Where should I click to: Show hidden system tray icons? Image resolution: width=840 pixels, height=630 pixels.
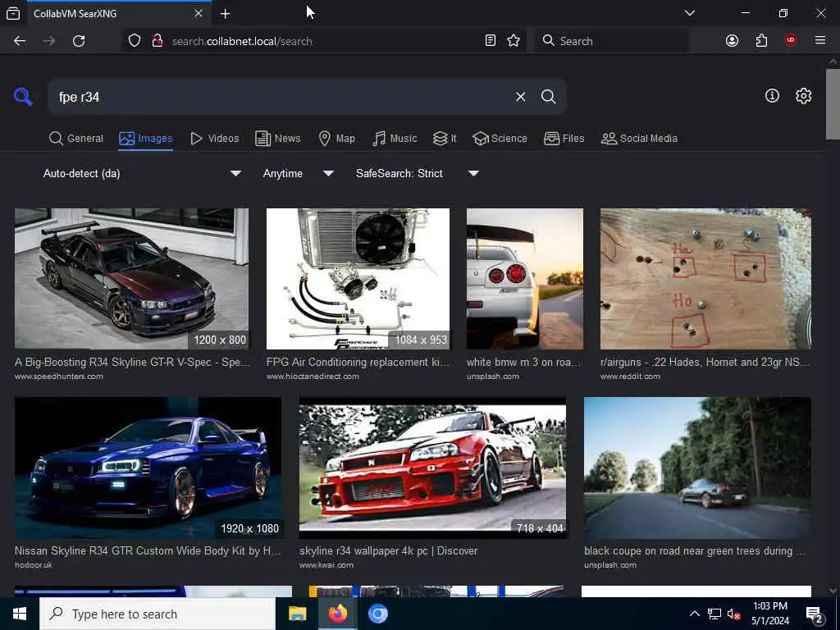point(694,614)
